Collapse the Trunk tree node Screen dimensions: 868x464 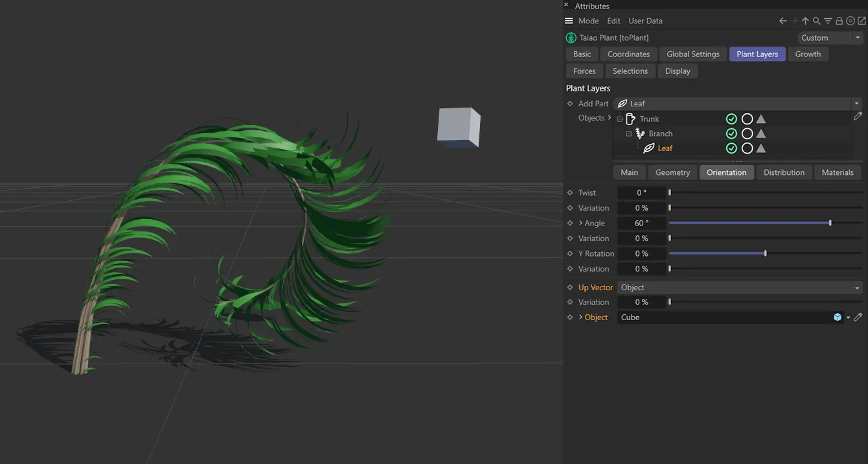pos(620,119)
